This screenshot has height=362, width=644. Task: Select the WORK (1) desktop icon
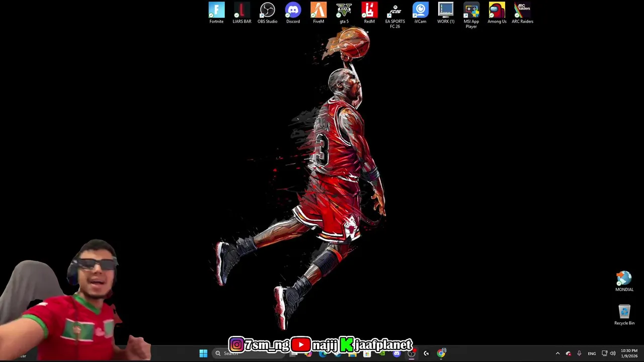446,13
